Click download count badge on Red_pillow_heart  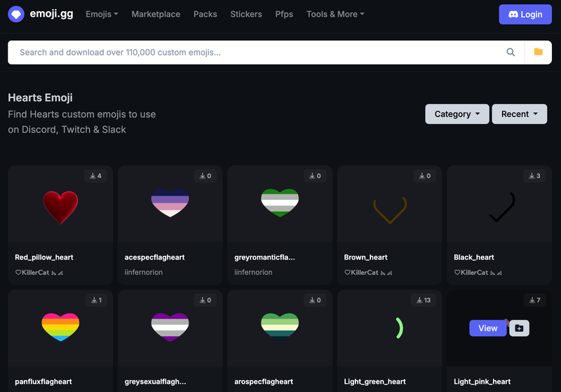[x=95, y=175]
